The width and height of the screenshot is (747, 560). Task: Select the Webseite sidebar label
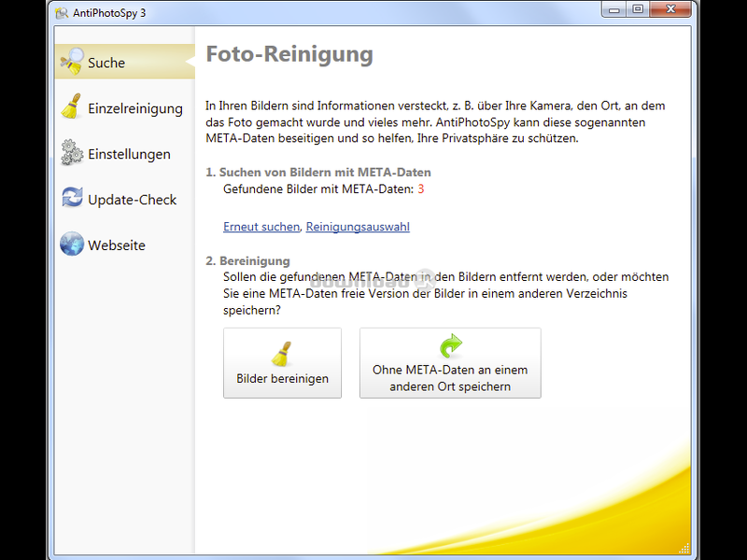tap(117, 245)
